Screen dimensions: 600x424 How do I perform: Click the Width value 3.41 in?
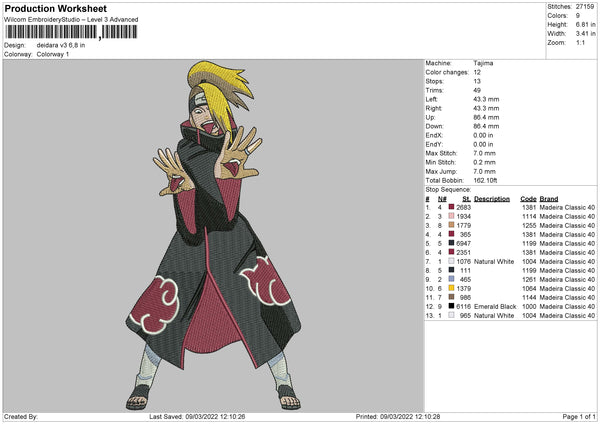point(585,34)
